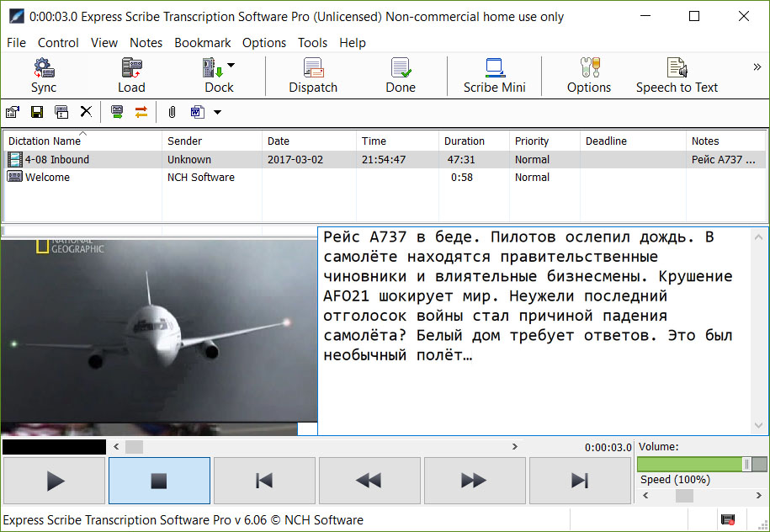Click the red and orange arrows icon

tap(141, 113)
